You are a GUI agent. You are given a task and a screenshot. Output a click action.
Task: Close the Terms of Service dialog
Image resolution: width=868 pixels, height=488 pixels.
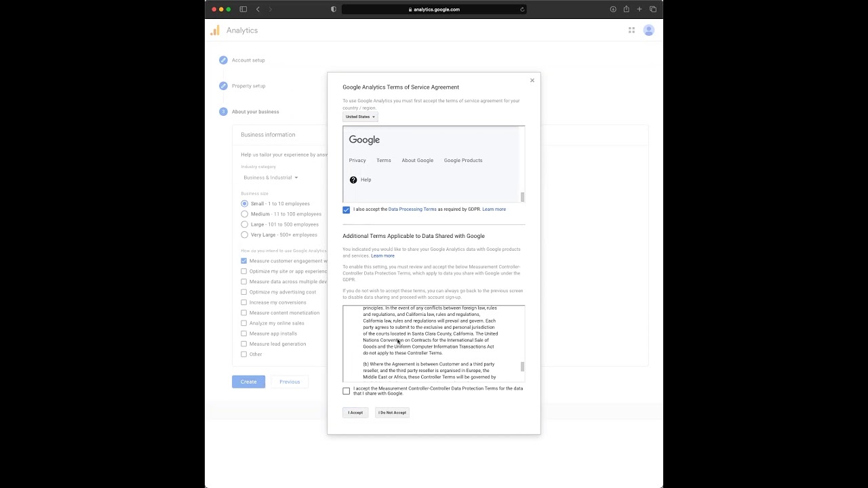[x=532, y=81]
